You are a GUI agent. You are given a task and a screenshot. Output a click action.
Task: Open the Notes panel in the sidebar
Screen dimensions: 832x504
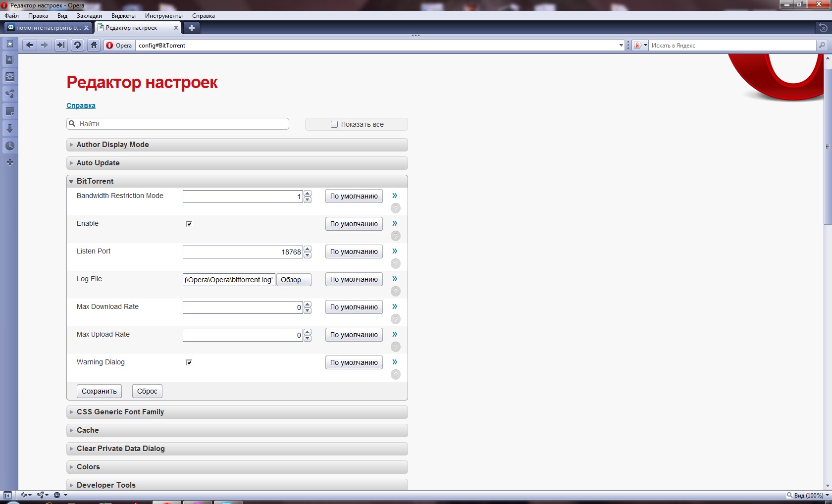(9, 111)
